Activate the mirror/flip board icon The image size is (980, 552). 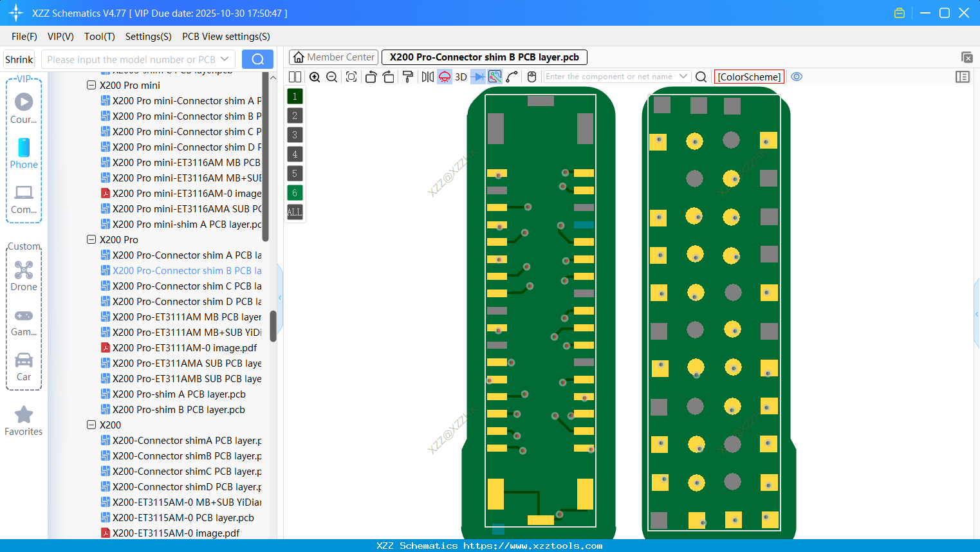tap(428, 77)
